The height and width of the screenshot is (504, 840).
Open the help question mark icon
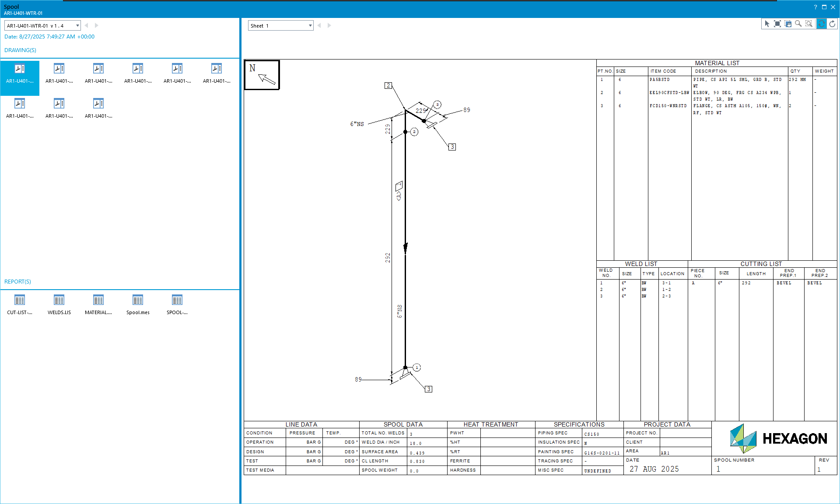tap(815, 7)
